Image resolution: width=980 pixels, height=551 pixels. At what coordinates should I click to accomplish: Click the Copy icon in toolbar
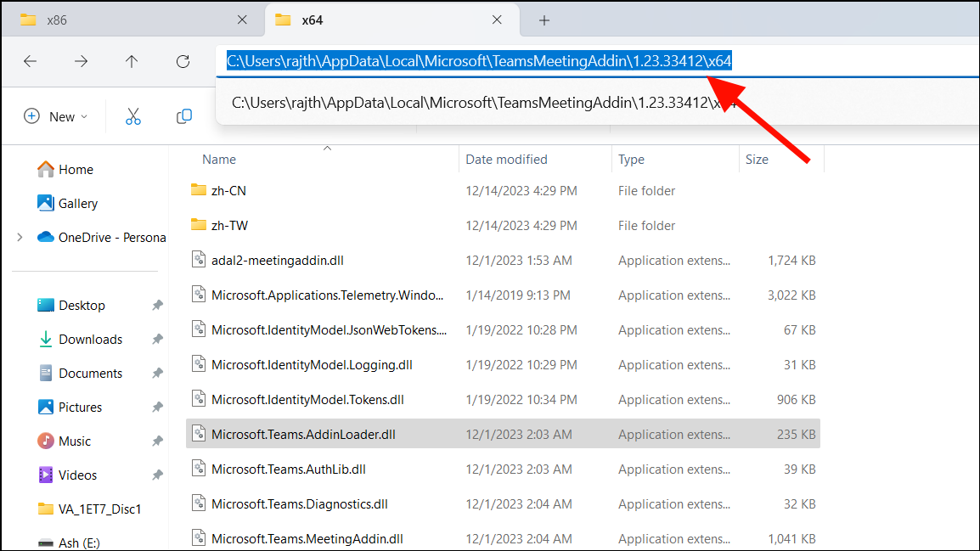(183, 116)
